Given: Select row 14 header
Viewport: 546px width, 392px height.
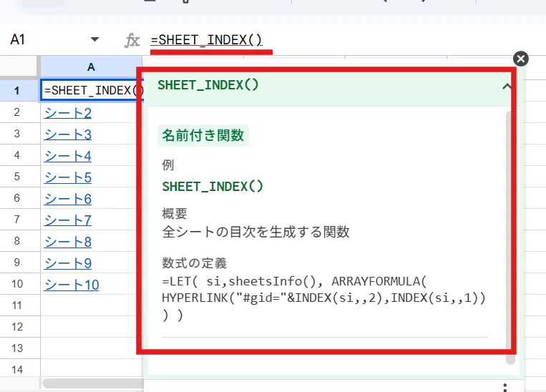Looking at the screenshot, I should (19, 369).
